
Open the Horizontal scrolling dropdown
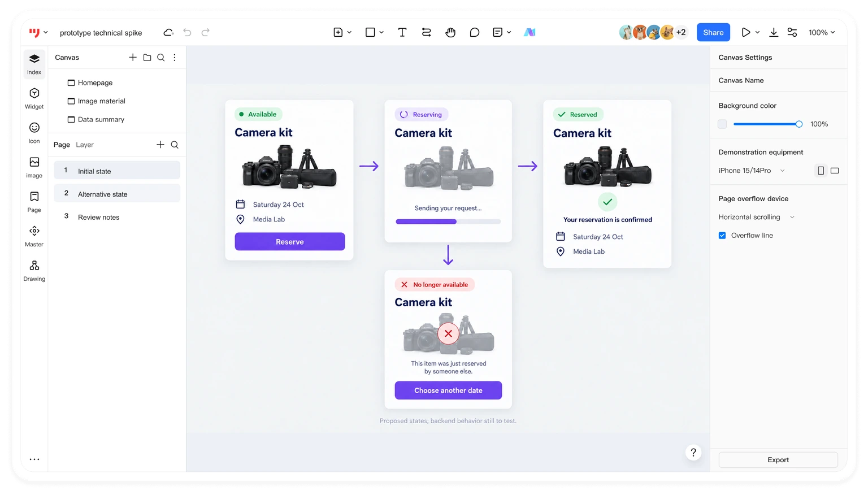757,217
